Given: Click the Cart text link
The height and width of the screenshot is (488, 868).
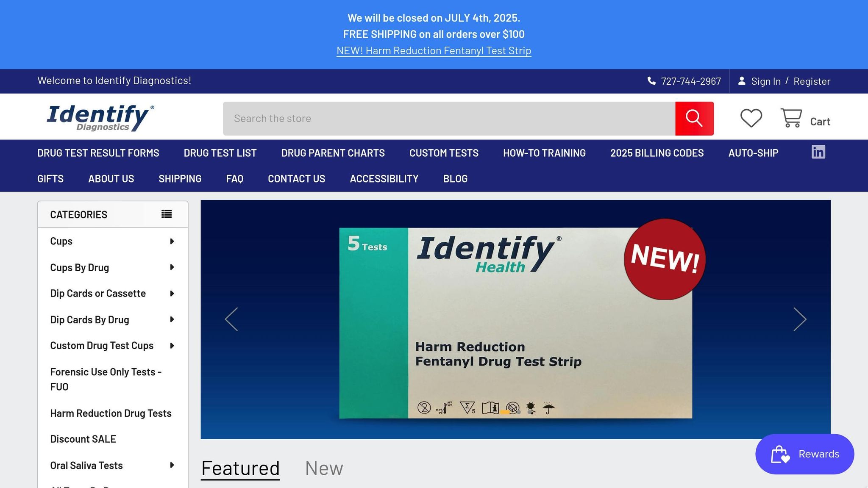Looking at the screenshot, I should click(x=820, y=122).
